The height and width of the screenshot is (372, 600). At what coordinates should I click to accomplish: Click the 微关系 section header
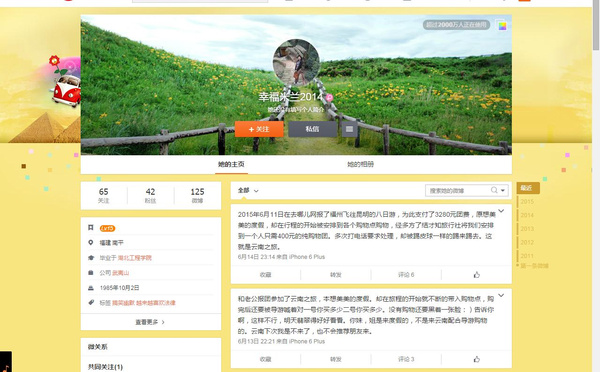click(98, 347)
